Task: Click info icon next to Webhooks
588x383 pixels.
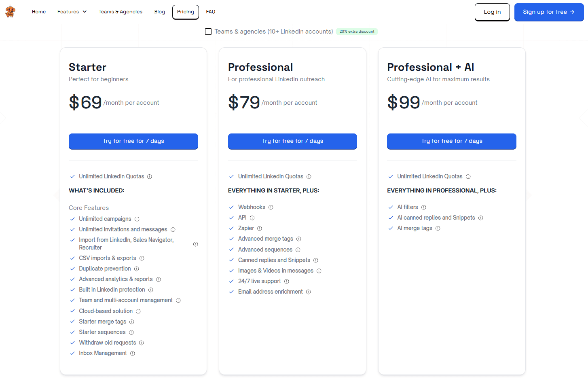Action: [271, 207]
